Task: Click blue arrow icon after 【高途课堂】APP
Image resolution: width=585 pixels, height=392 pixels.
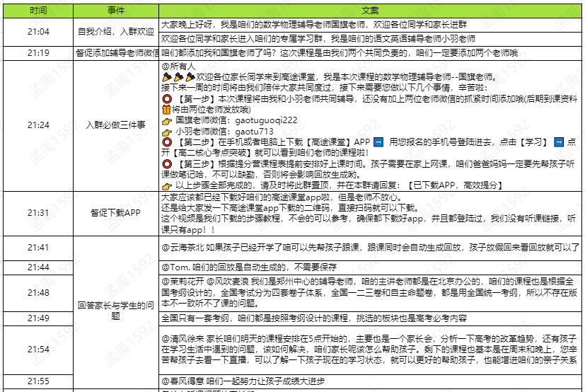Action: click(378, 143)
